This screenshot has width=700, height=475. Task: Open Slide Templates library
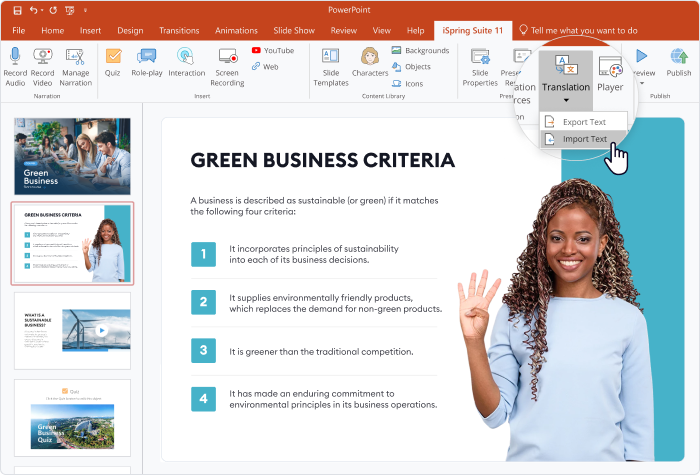[330, 67]
